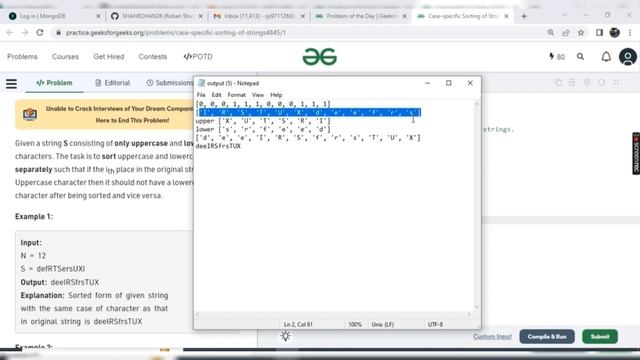
Task: Open a new browser tab
Action: coord(524,16)
